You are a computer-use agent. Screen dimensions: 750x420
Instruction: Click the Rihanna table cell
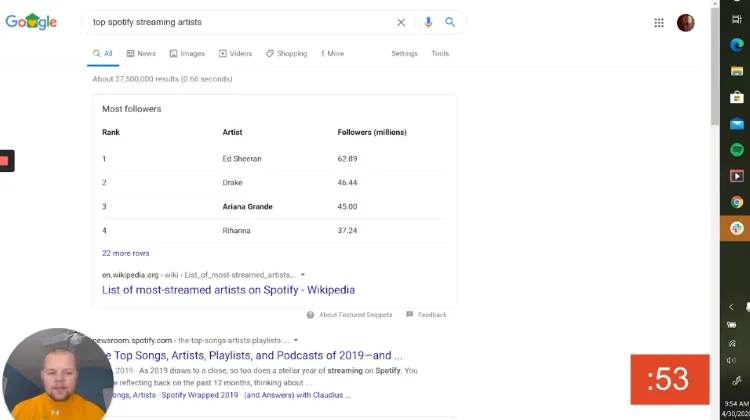(236, 231)
